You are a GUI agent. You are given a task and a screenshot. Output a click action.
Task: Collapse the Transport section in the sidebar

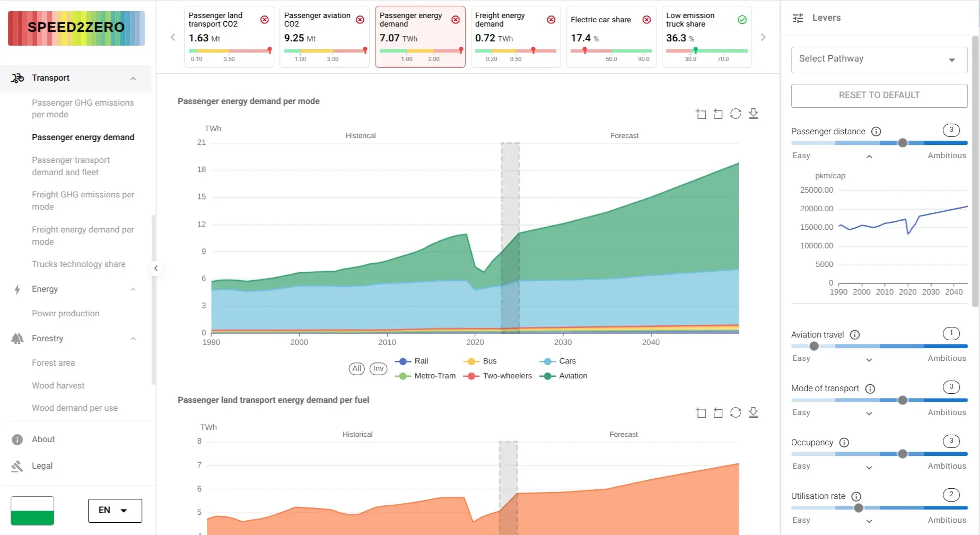point(133,78)
